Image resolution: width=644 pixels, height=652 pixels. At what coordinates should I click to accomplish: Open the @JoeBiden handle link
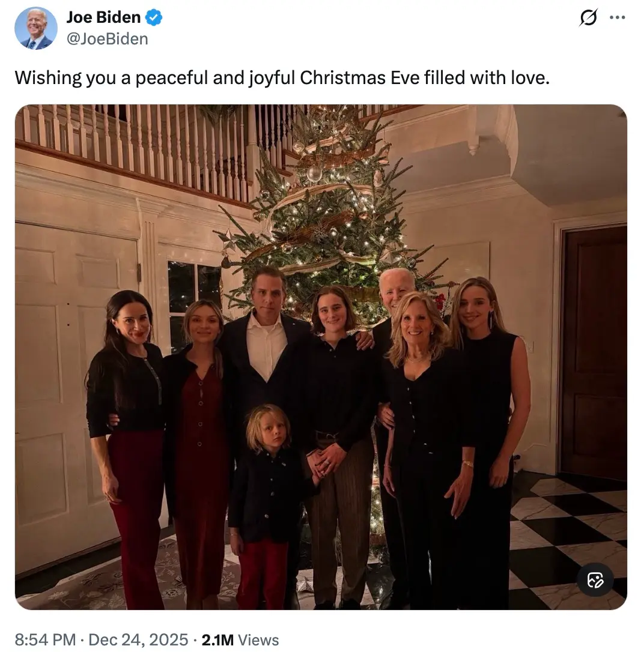point(107,39)
